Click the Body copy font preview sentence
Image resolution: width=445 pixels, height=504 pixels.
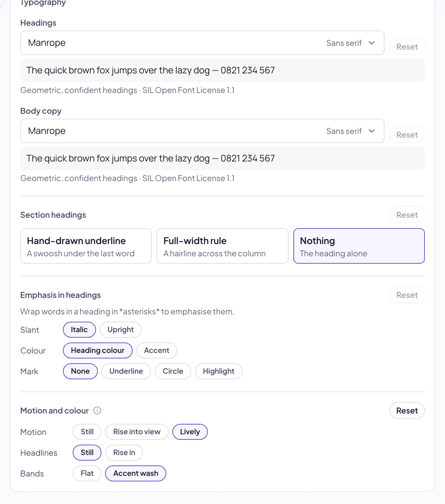(x=150, y=158)
